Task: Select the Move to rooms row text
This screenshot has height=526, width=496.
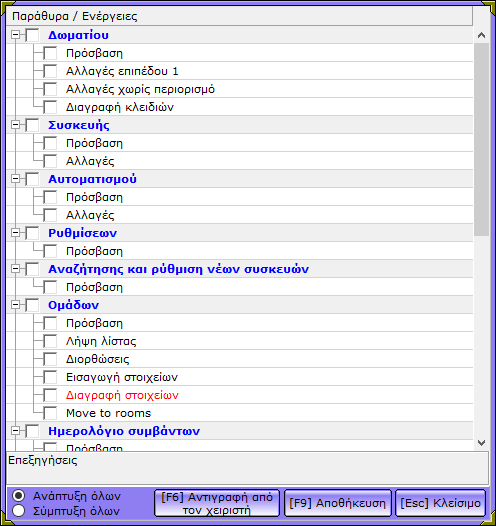Action: pos(109,413)
